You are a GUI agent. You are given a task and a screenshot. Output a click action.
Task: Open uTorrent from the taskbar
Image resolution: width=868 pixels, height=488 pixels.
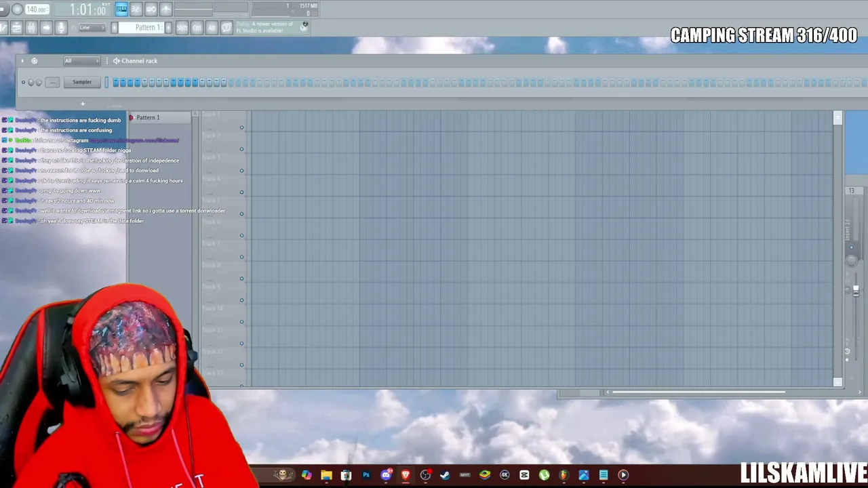(x=544, y=475)
